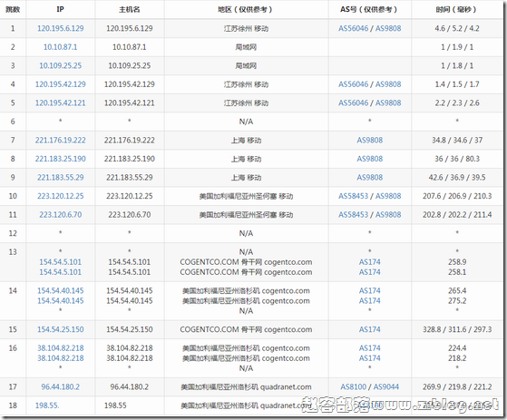This screenshot has width=507, height=420.
Task: Click AS56046 link in hop 1 row
Action: point(354,28)
